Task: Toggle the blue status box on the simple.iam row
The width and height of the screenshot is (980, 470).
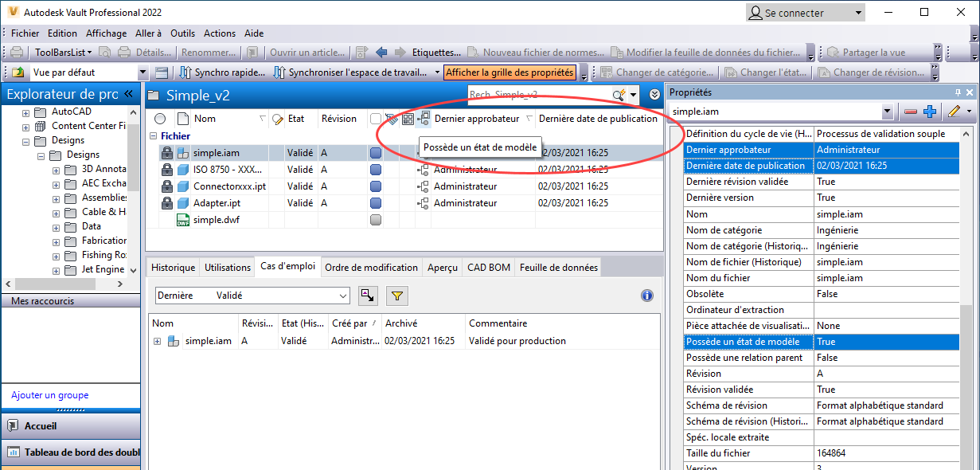Action: click(376, 153)
